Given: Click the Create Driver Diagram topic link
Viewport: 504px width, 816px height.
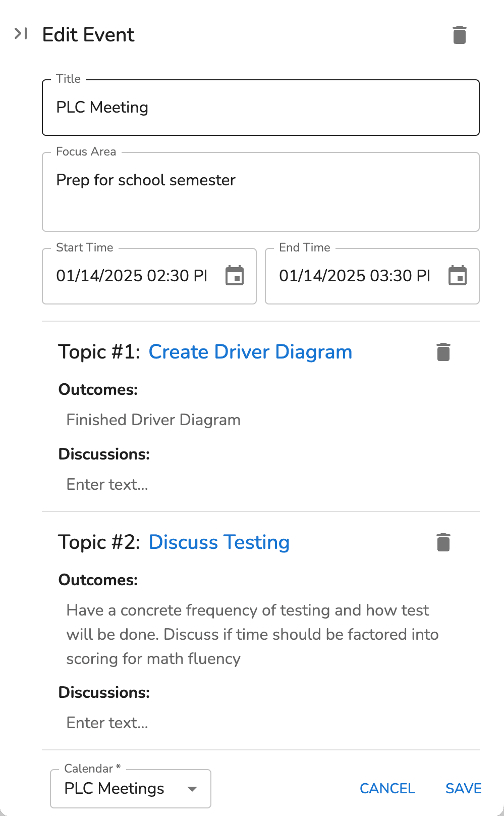Looking at the screenshot, I should click(x=250, y=352).
